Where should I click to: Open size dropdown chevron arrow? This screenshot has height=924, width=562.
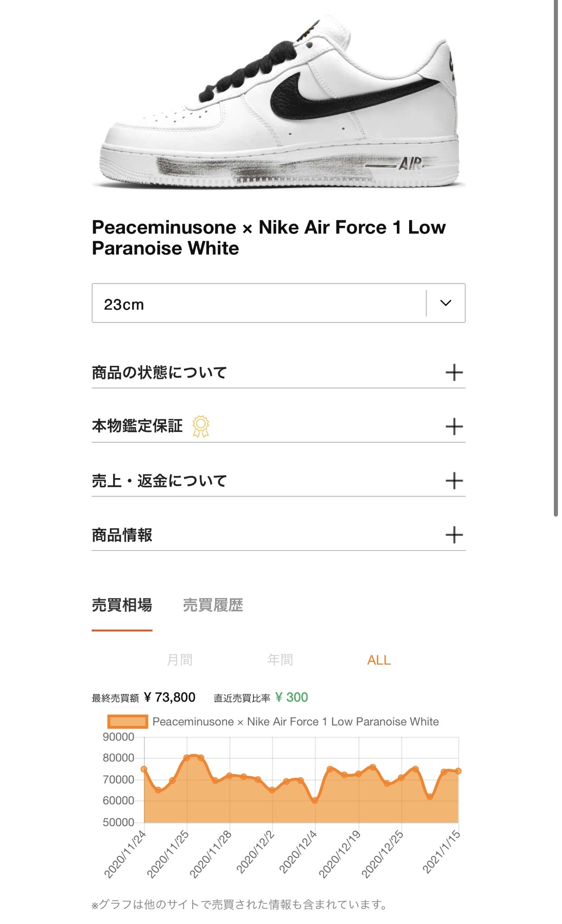point(446,303)
